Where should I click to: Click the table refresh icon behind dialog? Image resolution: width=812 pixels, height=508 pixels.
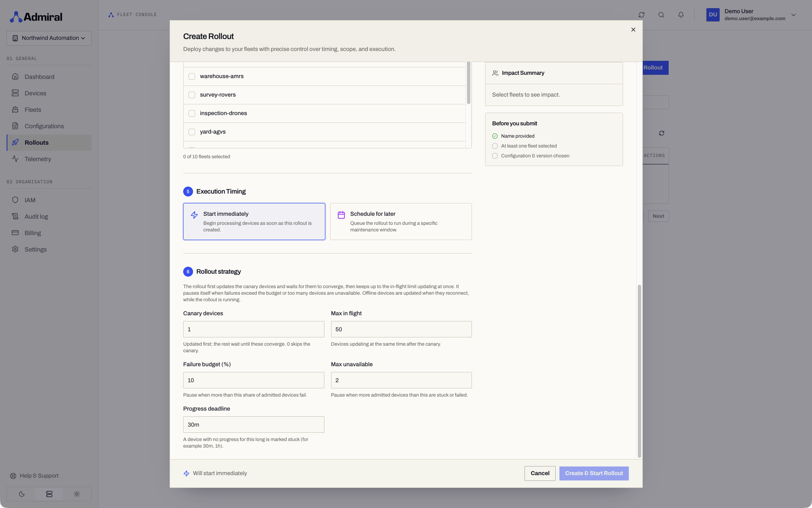point(662,133)
